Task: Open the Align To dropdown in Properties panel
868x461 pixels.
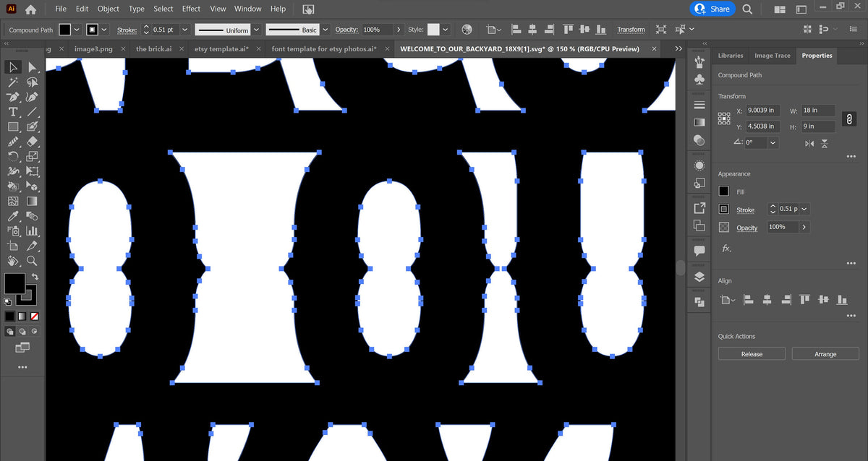Action: point(726,299)
